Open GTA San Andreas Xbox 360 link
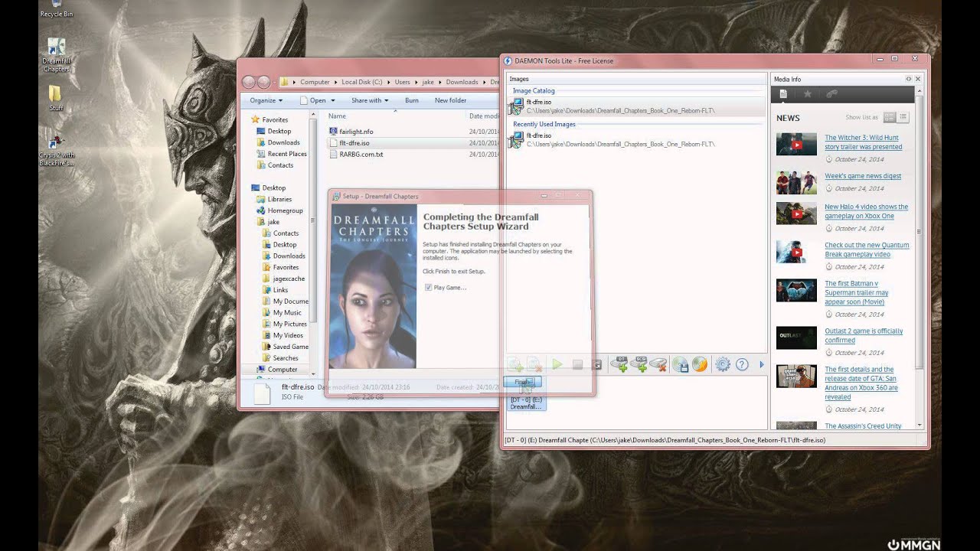The height and width of the screenshot is (551, 980). [861, 383]
